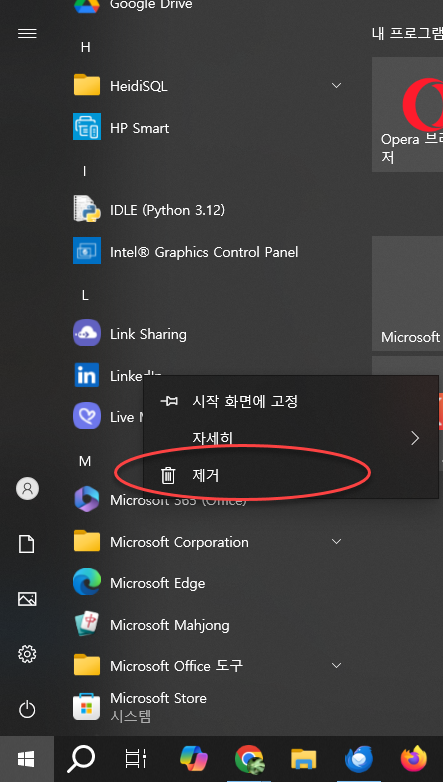
Task: Open File Explorer from taskbar
Action: click(303, 759)
